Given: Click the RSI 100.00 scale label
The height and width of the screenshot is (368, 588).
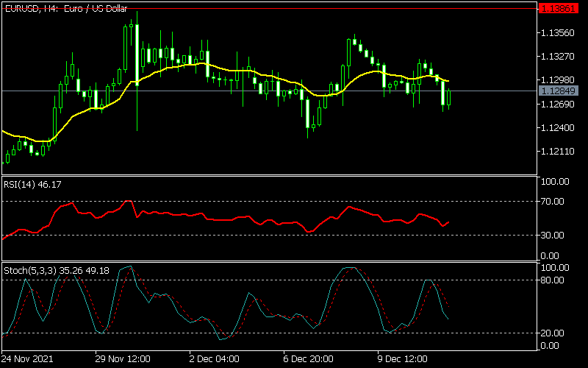Looking at the screenshot, I should tap(555, 182).
